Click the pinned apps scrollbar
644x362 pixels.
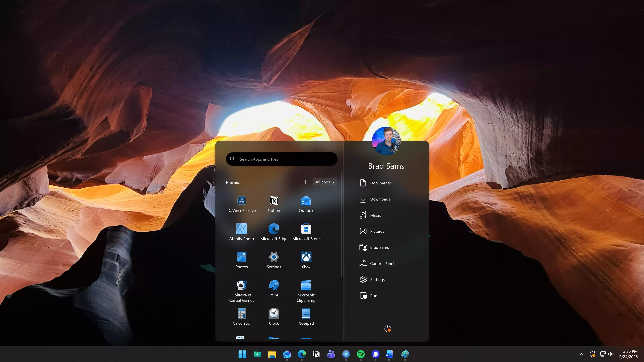[342, 225]
